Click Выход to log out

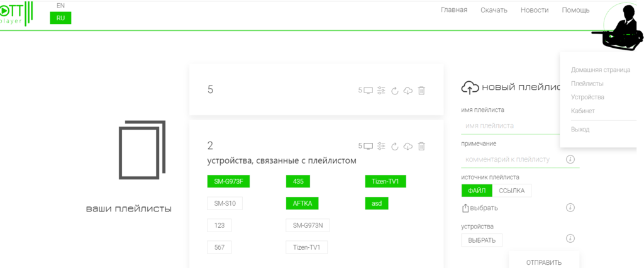pyautogui.click(x=580, y=129)
